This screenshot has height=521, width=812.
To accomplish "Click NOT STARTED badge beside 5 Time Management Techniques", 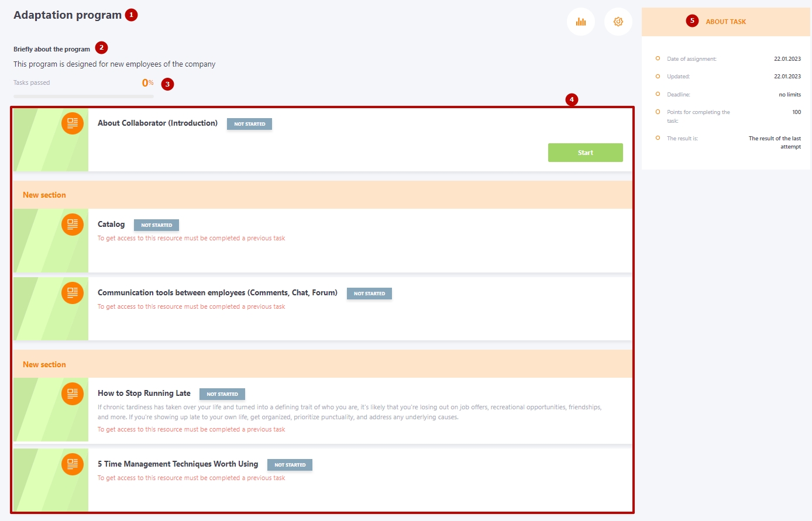I will tap(290, 465).
